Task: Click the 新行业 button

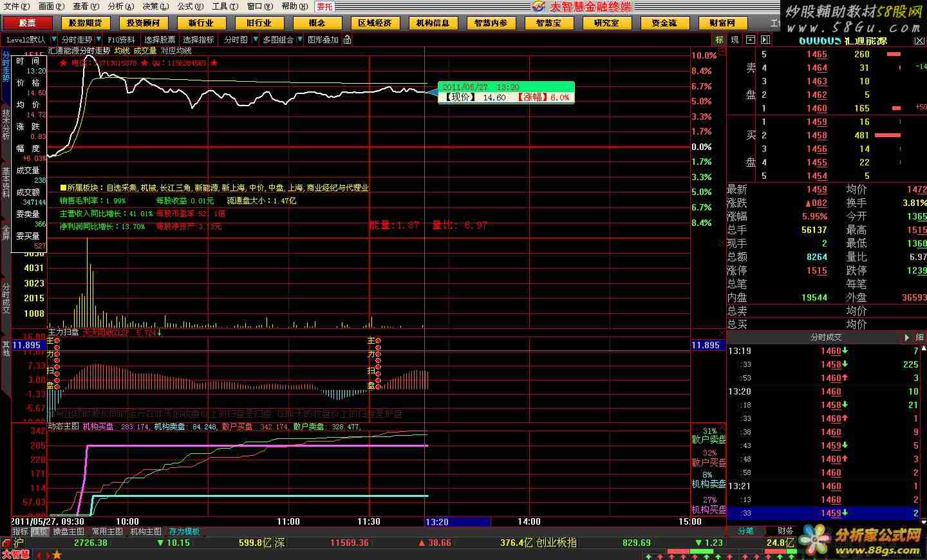Action: click(201, 23)
